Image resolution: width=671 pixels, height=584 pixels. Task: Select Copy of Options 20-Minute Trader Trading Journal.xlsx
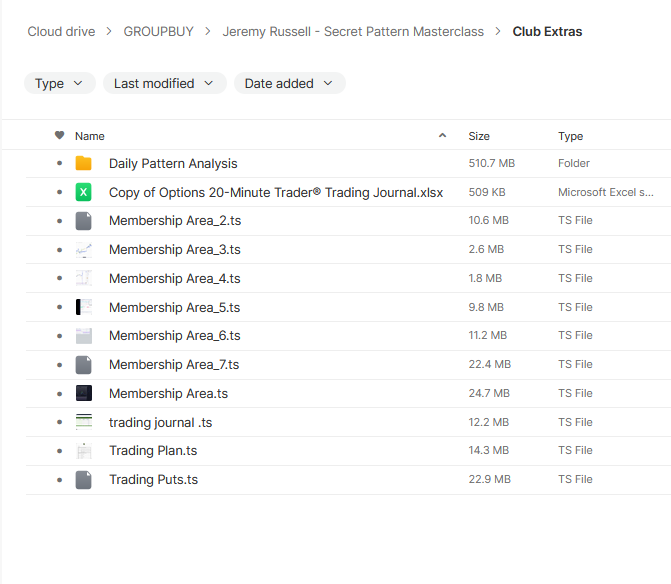pyautogui.click(x=276, y=192)
